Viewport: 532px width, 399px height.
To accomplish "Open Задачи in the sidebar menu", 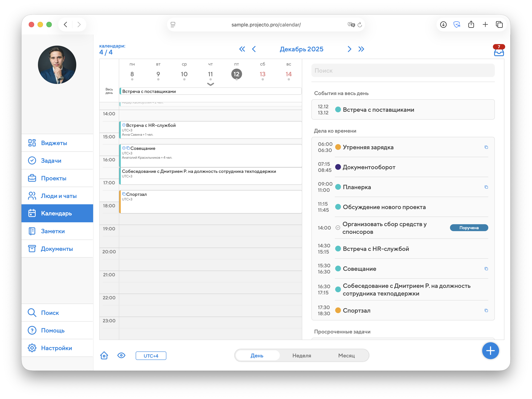I will [x=51, y=161].
